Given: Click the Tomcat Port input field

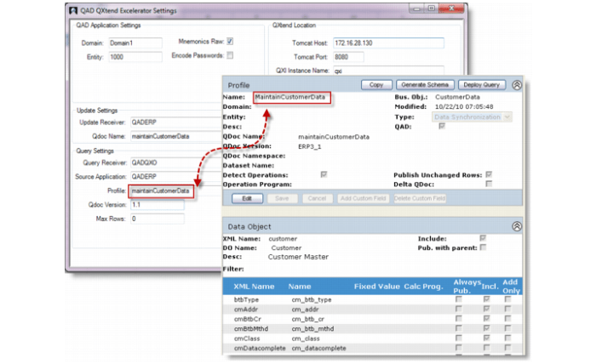Looking at the screenshot, I should point(348,57).
